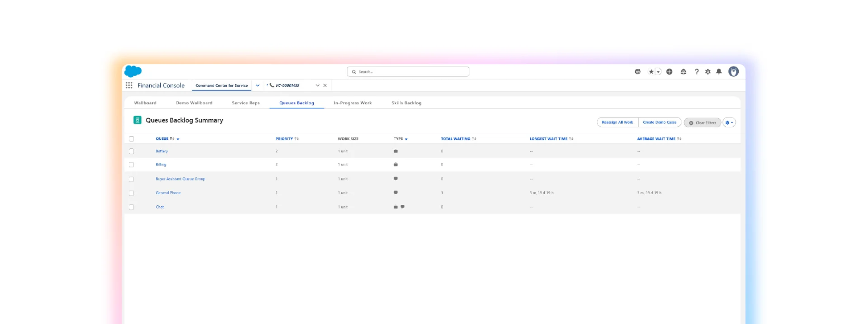Screen dimensions: 868x324
Task: Switch to the Service Reps tab
Action: coord(246,103)
